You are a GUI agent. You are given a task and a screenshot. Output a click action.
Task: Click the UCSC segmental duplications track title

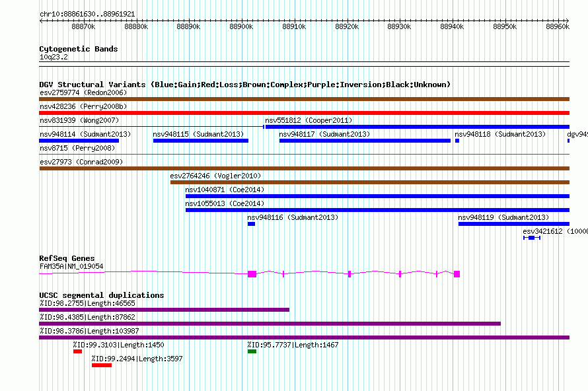pos(102,295)
